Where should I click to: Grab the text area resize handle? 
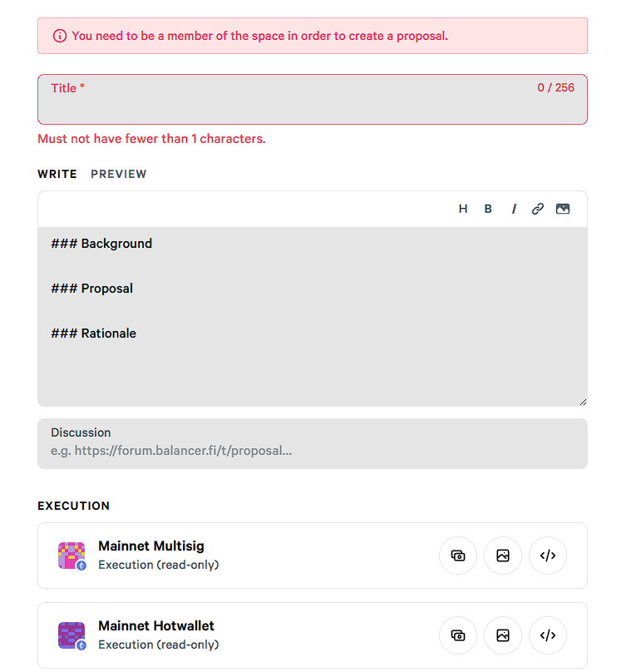pos(583,402)
